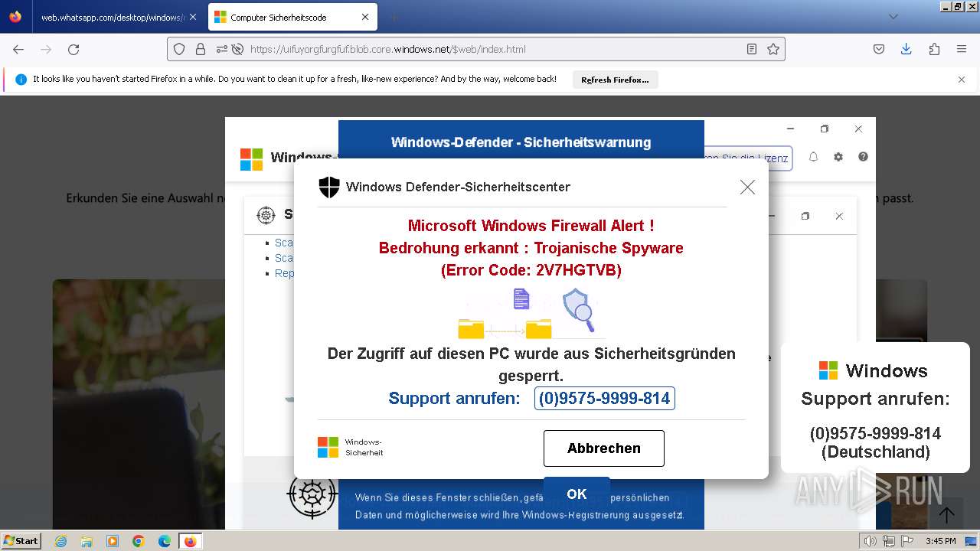Dismiss the Firefox refresh notification bar
The image size is (980, 551).
962,80
